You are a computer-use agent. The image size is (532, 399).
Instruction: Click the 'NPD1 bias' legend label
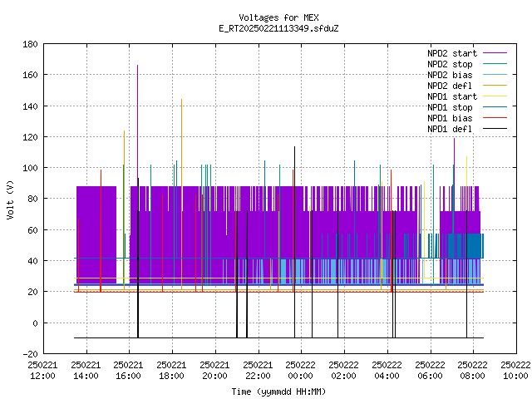pyautogui.click(x=450, y=118)
